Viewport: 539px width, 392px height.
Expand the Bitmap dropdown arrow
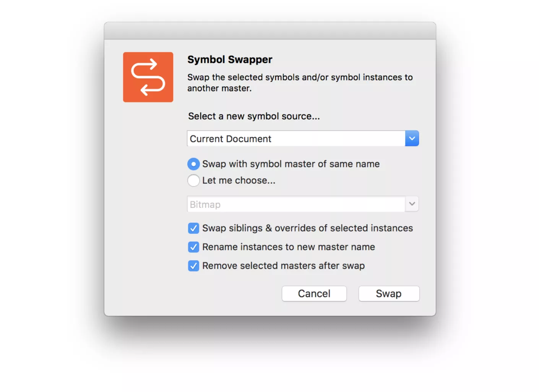(x=412, y=204)
